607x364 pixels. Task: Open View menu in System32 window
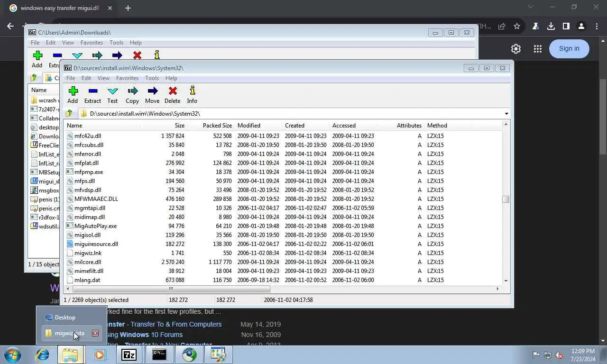103,78
